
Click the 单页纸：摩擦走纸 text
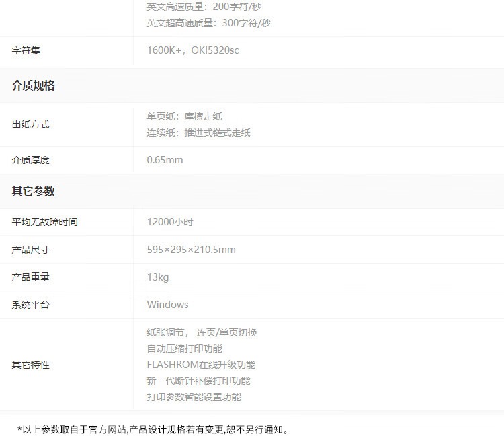click(x=184, y=116)
